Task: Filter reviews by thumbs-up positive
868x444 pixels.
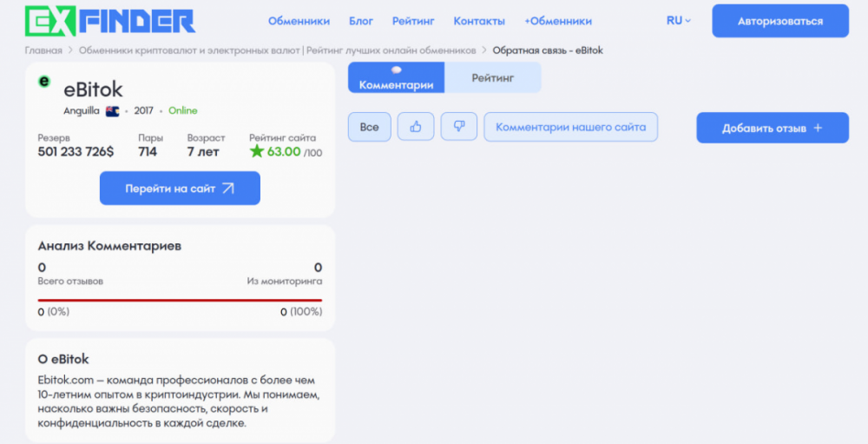Action: coord(416,127)
